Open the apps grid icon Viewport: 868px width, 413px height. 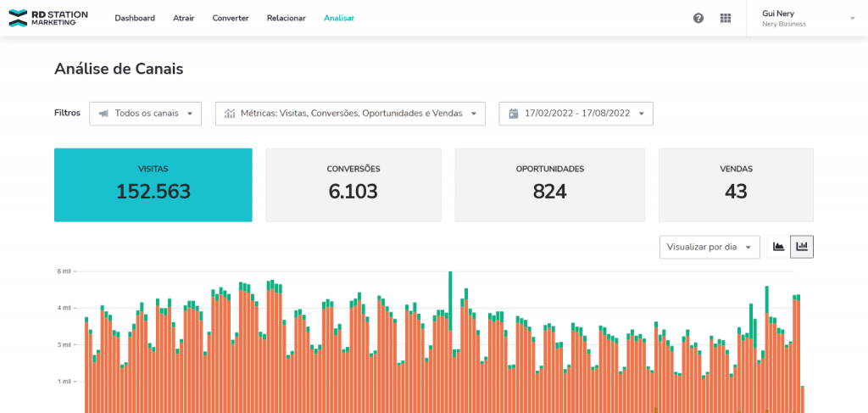(725, 18)
